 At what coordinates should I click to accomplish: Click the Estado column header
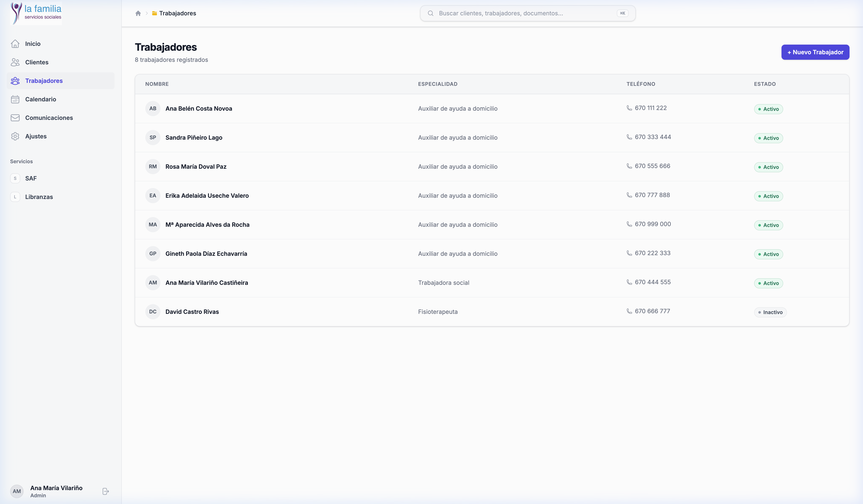tap(765, 84)
